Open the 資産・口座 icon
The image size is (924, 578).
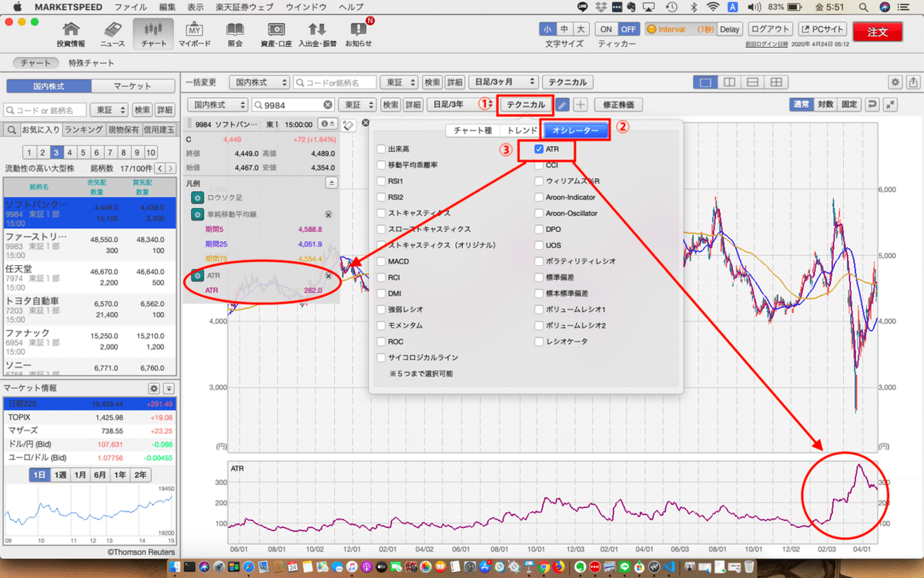pos(275,34)
